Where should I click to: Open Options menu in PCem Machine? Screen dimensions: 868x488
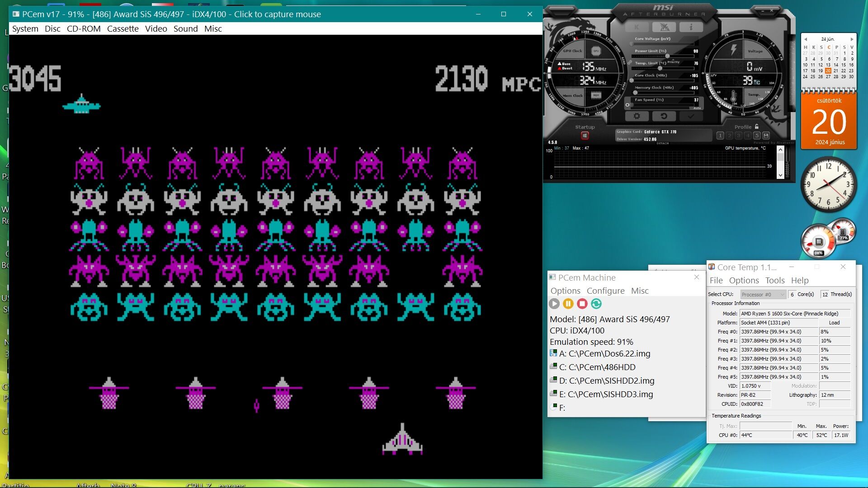pos(566,291)
